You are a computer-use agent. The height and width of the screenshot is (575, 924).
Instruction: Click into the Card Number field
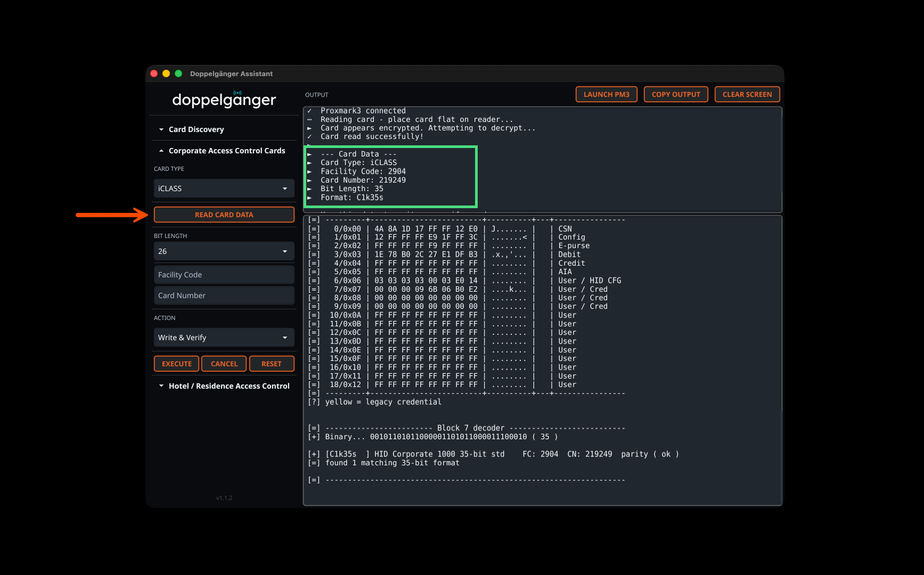click(x=224, y=295)
